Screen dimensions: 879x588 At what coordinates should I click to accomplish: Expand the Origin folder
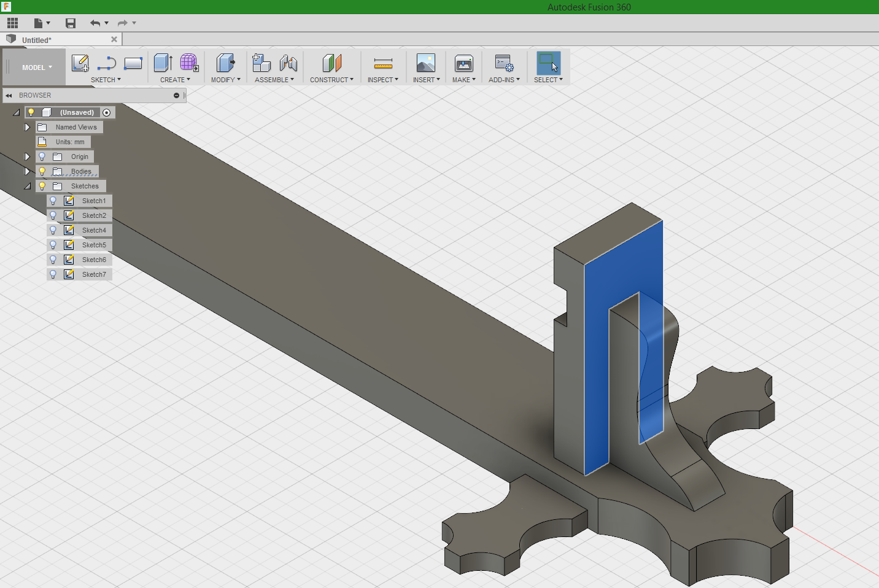tap(27, 157)
